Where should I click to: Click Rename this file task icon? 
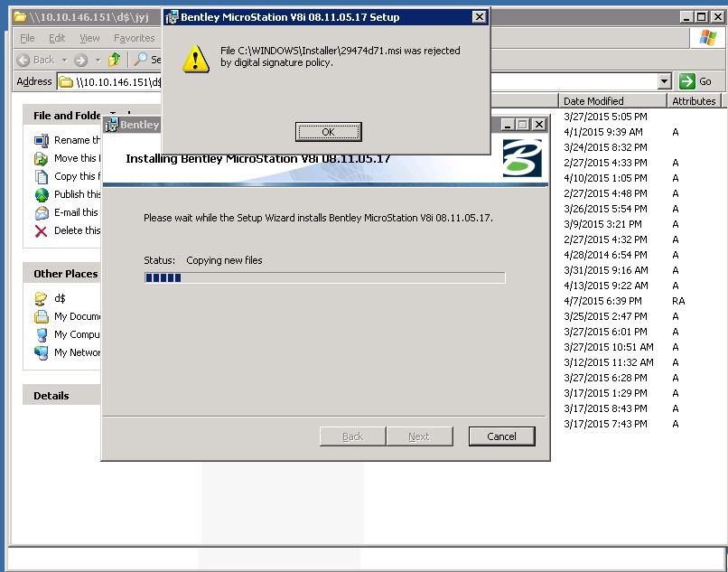42,140
